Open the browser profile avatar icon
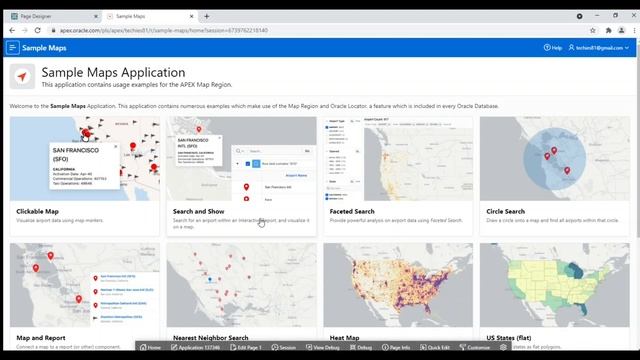 [x=621, y=30]
